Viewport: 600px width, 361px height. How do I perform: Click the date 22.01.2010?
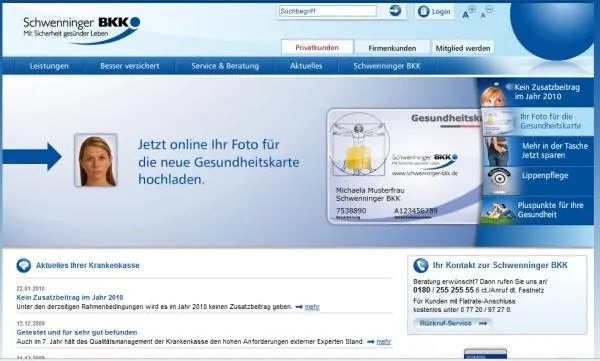pyautogui.click(x=31, y=289)
